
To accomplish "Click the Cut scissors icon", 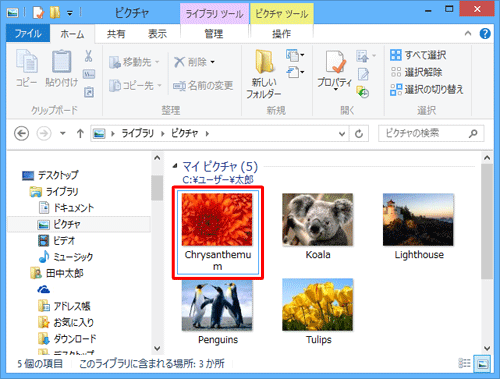I will (x=89, y=56).
